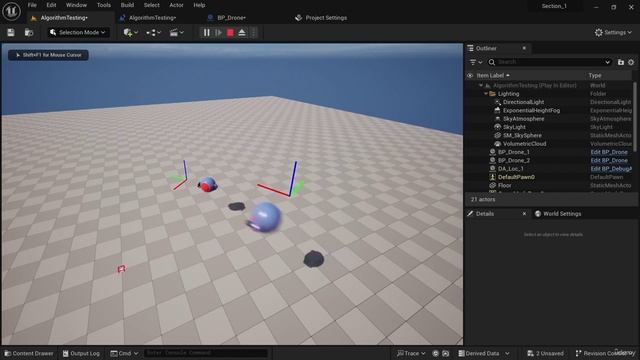Open Edit BP_Drone link for BP_Drone_2

point(609,160)
